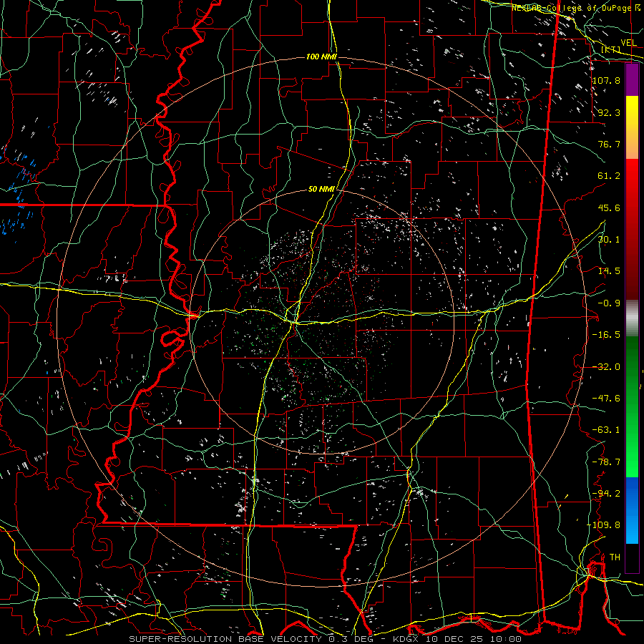
Task: Click the 45.6 scale value
Action: click(x=609, y=208)
